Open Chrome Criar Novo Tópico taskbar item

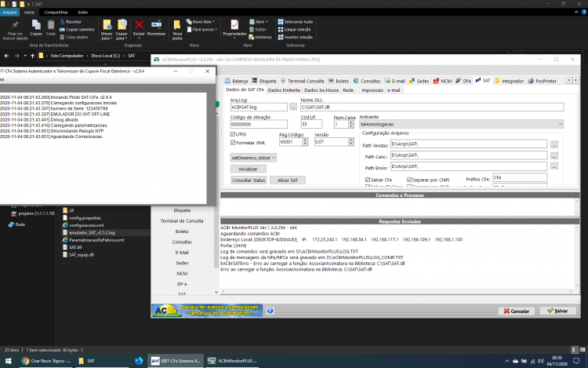click(46, 361)
